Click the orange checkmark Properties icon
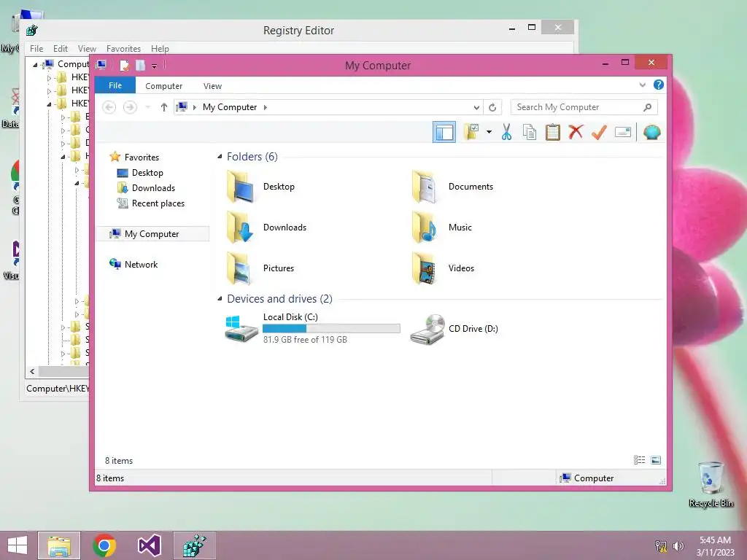Viewport: 747px width, 560px height. click(599, 132)
